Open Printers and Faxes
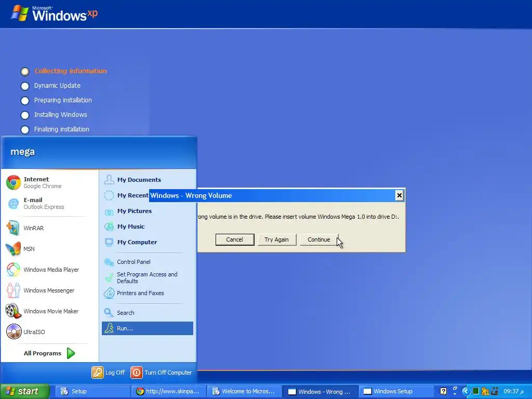This screenshot has height=399, width=532. (x=147, y=293)
